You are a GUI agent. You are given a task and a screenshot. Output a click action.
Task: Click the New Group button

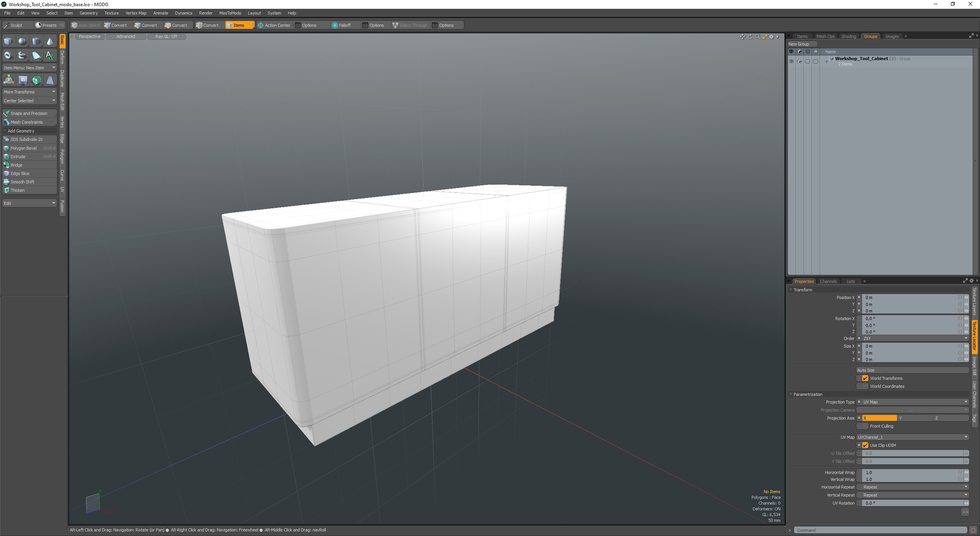799,44
